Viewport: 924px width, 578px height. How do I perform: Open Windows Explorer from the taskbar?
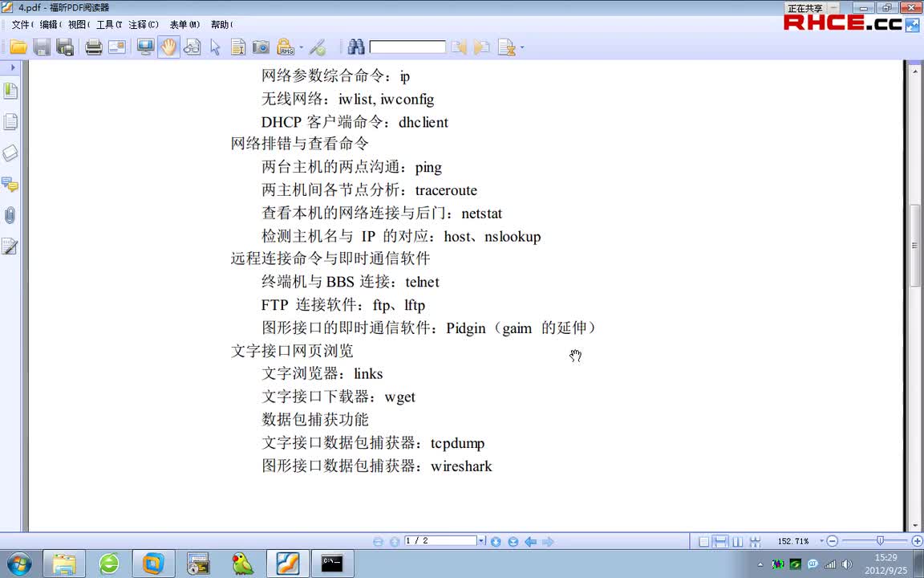tap(64, 564)
